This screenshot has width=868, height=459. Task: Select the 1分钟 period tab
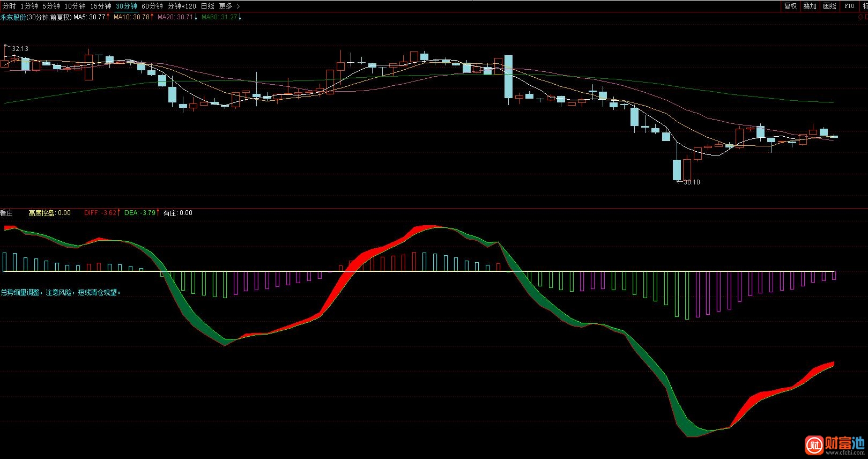(29, 6)
